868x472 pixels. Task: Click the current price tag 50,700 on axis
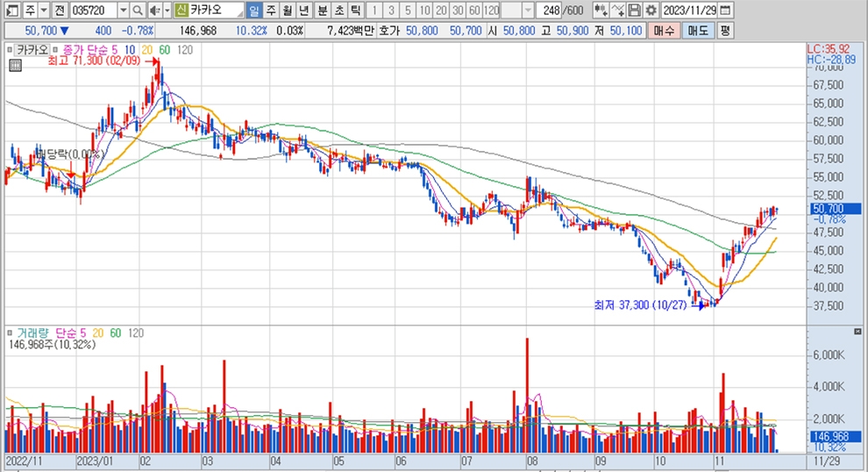tap(836, 209)
